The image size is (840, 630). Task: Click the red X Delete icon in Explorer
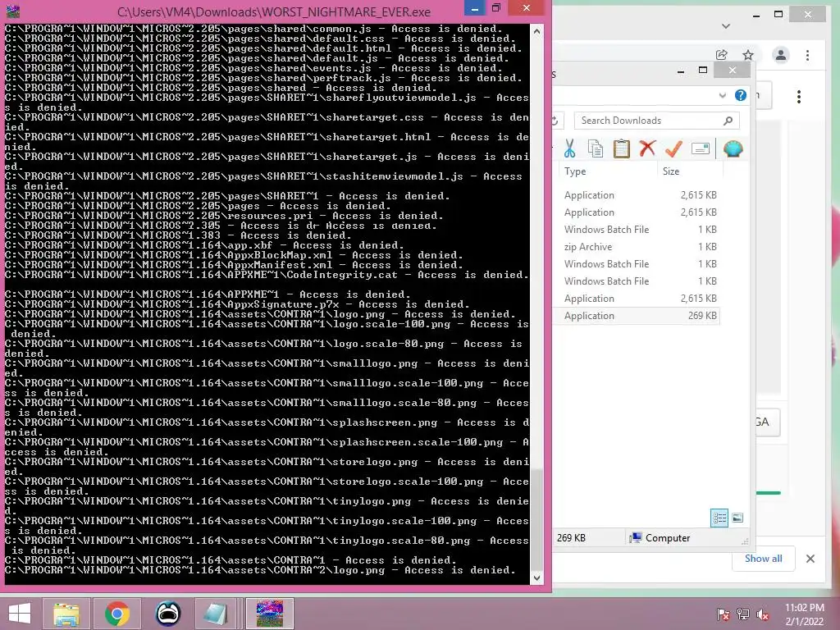pyautogui.click(x=647, y=148)
